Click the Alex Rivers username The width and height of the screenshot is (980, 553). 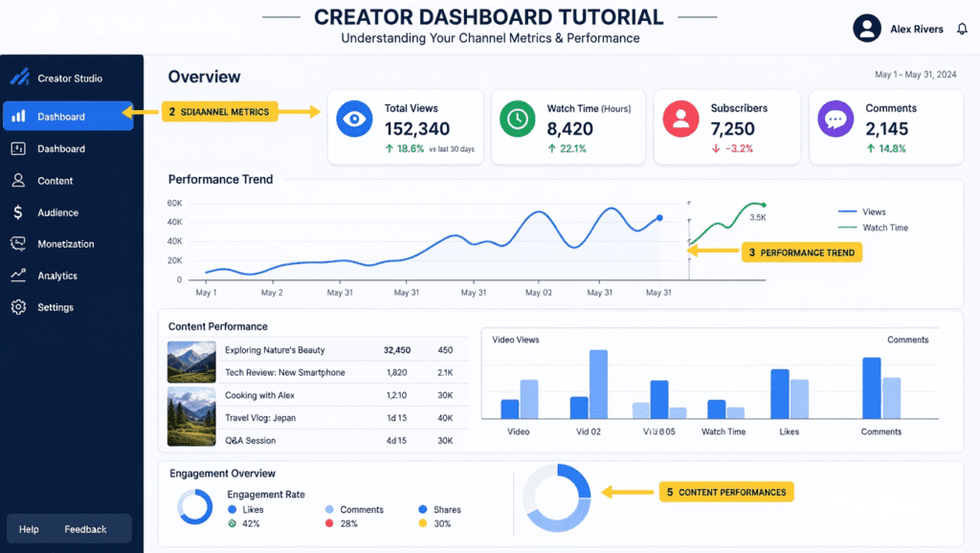[916, 29]
